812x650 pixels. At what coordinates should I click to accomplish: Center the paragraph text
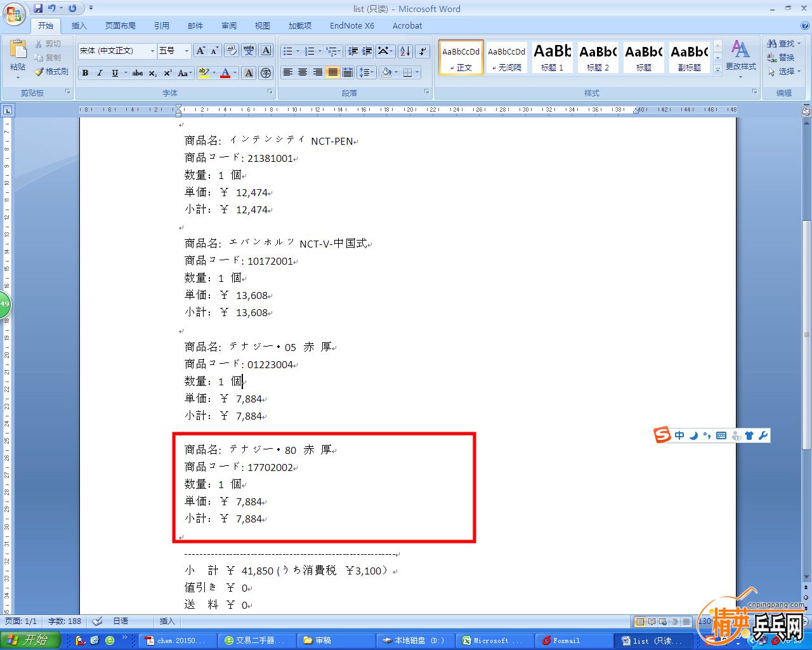click(303, 73)
